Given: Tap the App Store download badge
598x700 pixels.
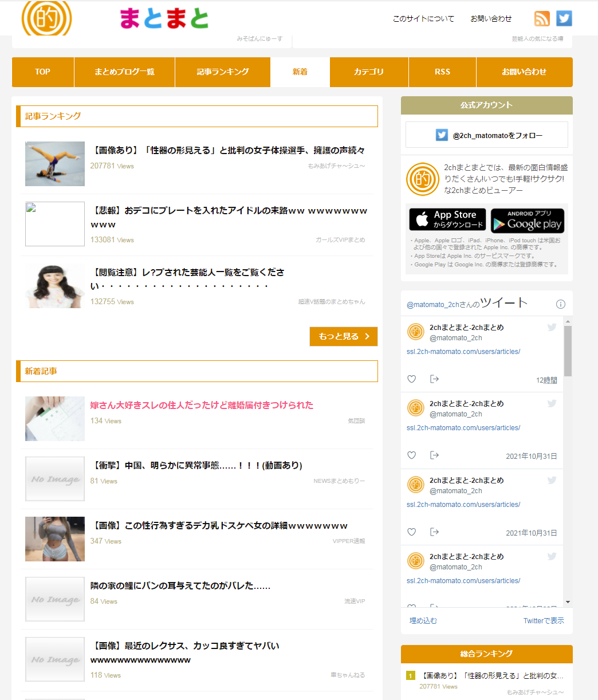Looking at the screenshot, I should point(447,219).
